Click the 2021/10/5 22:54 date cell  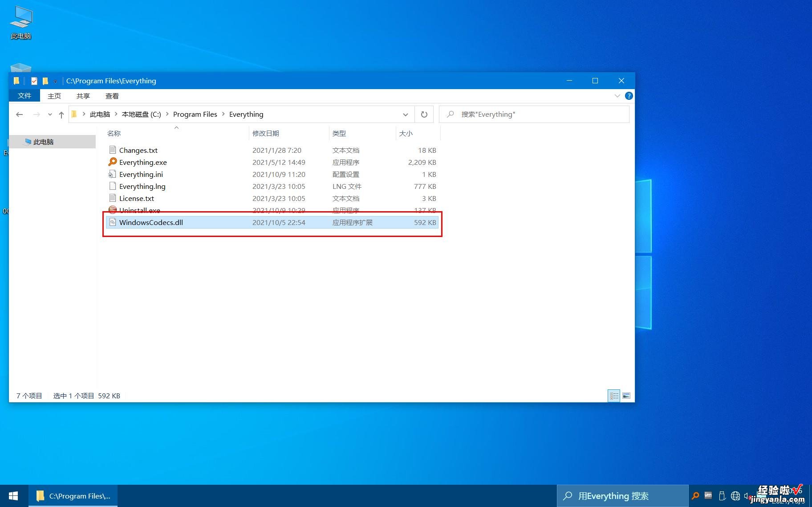tap(279, 222)
